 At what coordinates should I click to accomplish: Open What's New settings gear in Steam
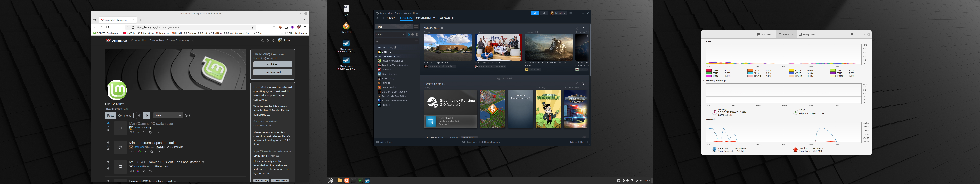click(x=442, y=28)
